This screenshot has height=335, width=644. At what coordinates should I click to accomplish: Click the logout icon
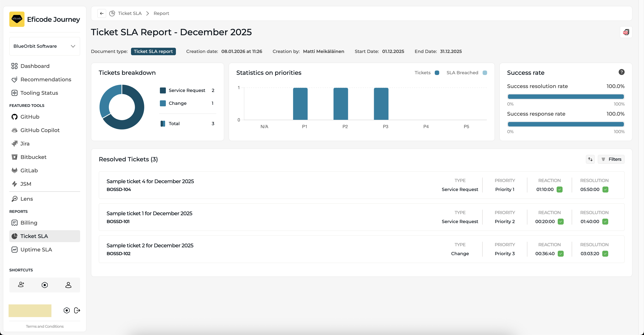pos(77,310)
